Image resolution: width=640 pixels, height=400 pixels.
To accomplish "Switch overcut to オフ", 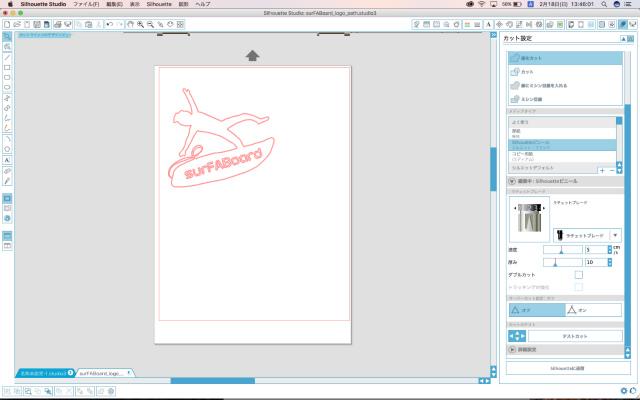I will (x=537, y=310).
